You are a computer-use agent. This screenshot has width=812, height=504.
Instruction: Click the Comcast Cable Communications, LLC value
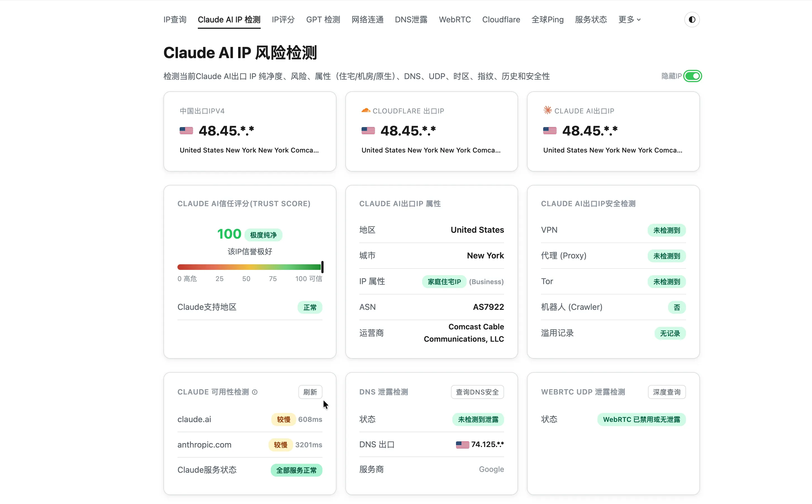464,333
